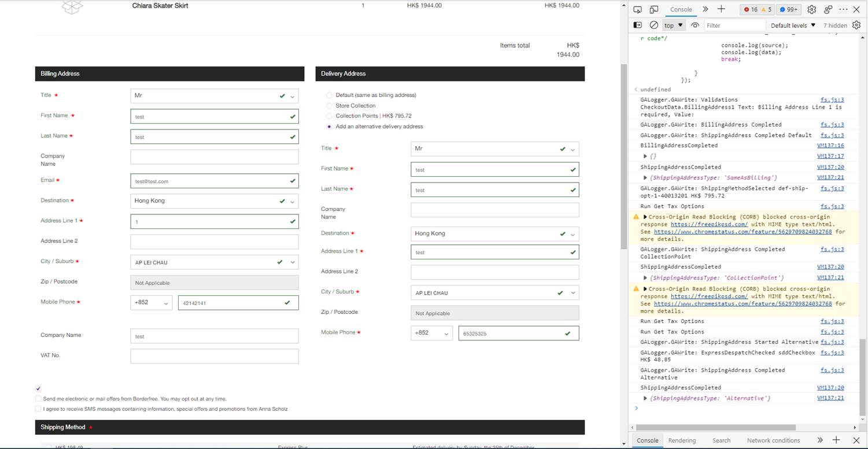Click the page vertical scrollbar thumb
The width and height of the screenshot is (868, 449).
[x=624, y=156]
